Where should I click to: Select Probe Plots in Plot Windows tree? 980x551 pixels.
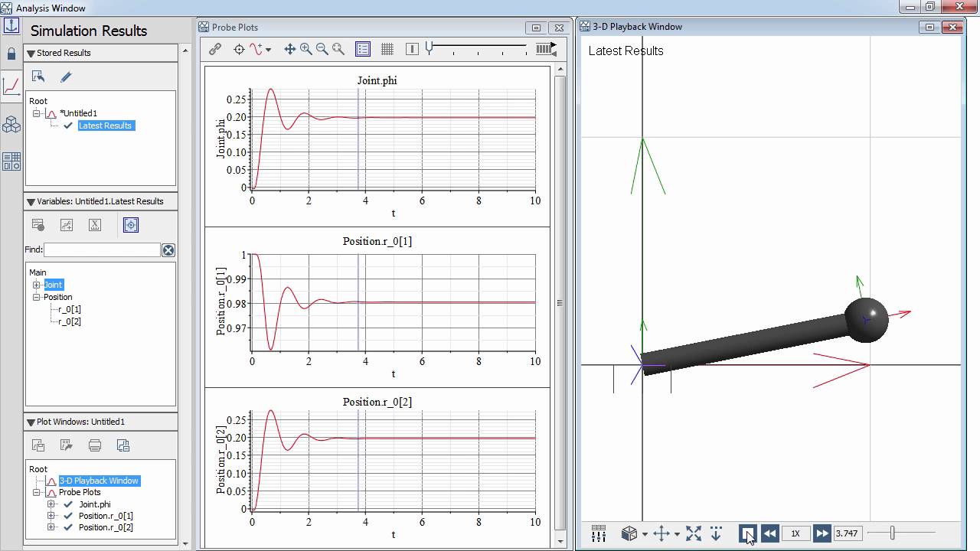[80, 492]
